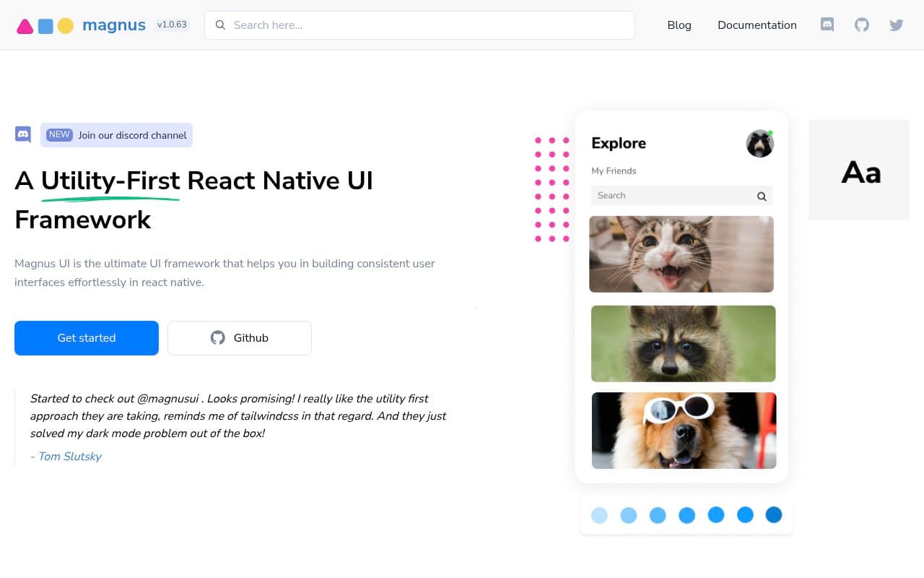Open the Discord icon in the header
The width and height of the screenshot is (924, 578).
tap(827, 25)
